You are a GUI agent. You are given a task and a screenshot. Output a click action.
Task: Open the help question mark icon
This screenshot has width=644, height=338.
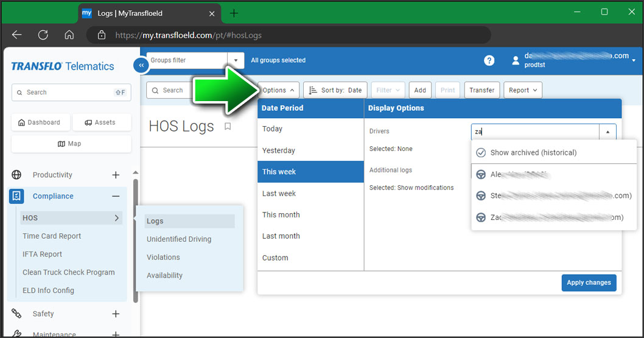click(x=489, y=60)
